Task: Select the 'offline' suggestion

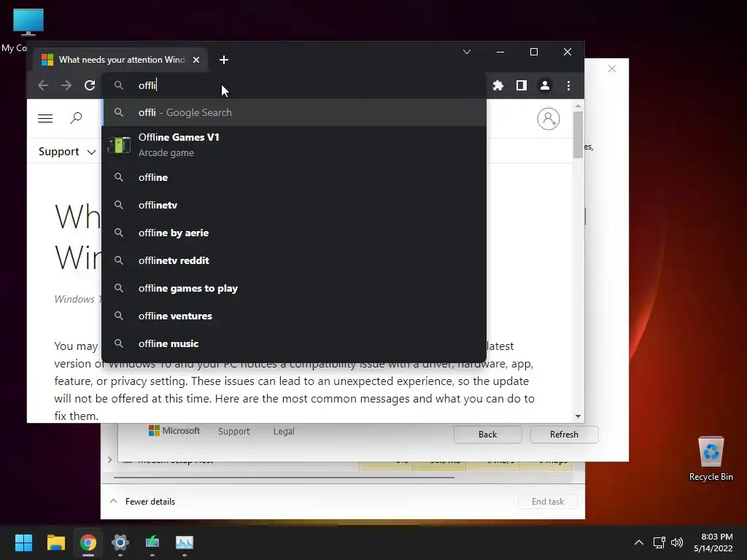Action: [x=294, y=178]
